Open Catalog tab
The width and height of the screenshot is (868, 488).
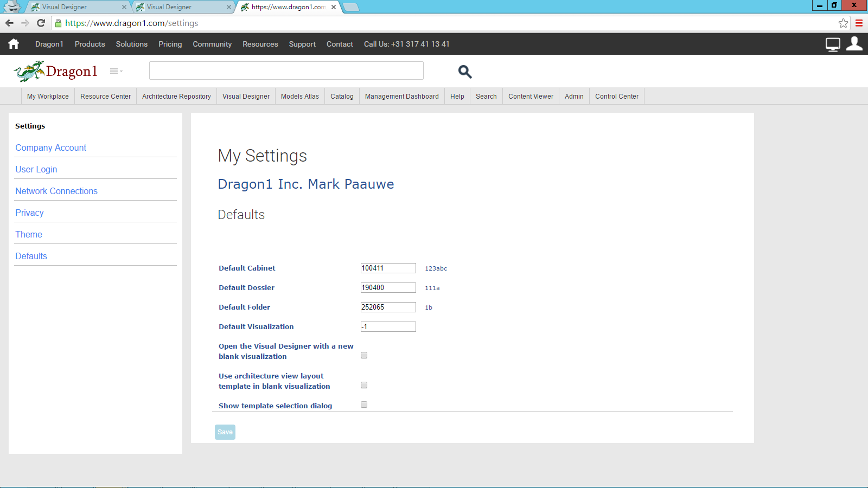point(342,96)
